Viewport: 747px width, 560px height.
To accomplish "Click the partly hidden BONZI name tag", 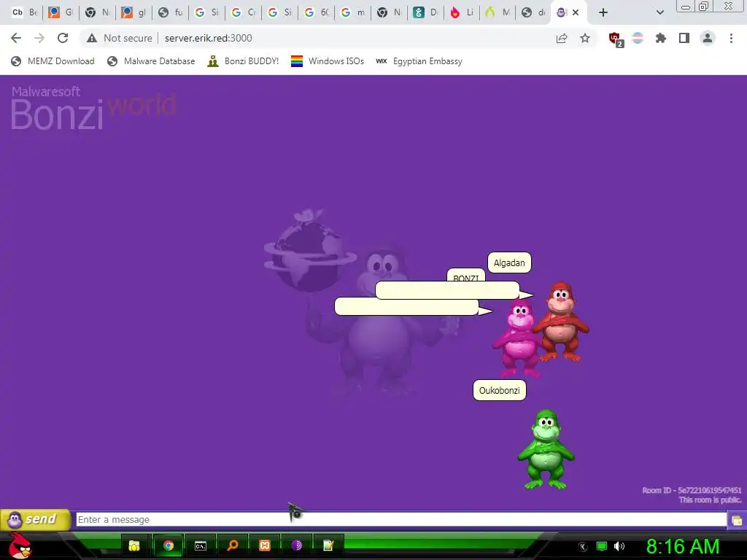I will point(465,276).
